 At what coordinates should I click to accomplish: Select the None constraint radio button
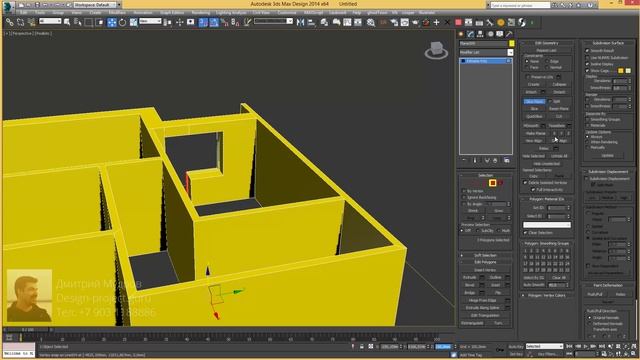527,61
